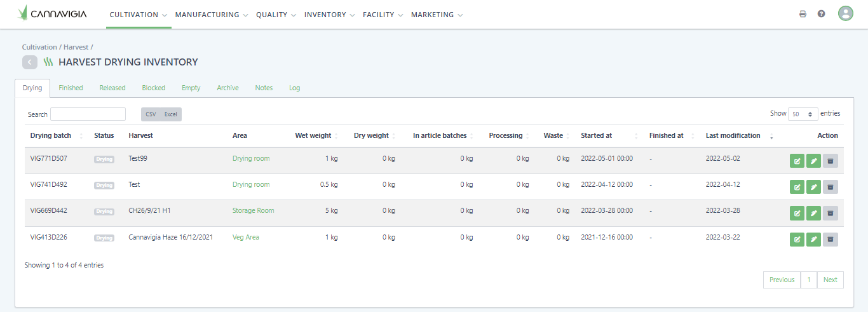868x312 pixels.
Task: Click the back arrow beside Harvest Drying Inventory
Action: (30, 62)
